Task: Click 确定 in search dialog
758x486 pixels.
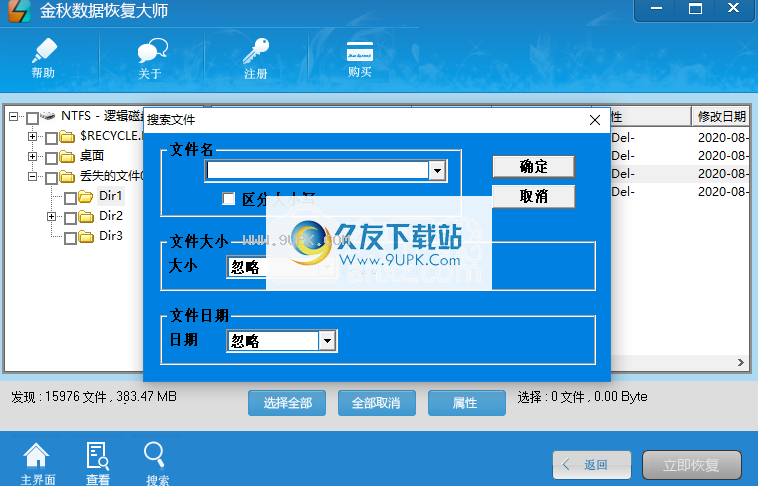Action: [534, 167]
